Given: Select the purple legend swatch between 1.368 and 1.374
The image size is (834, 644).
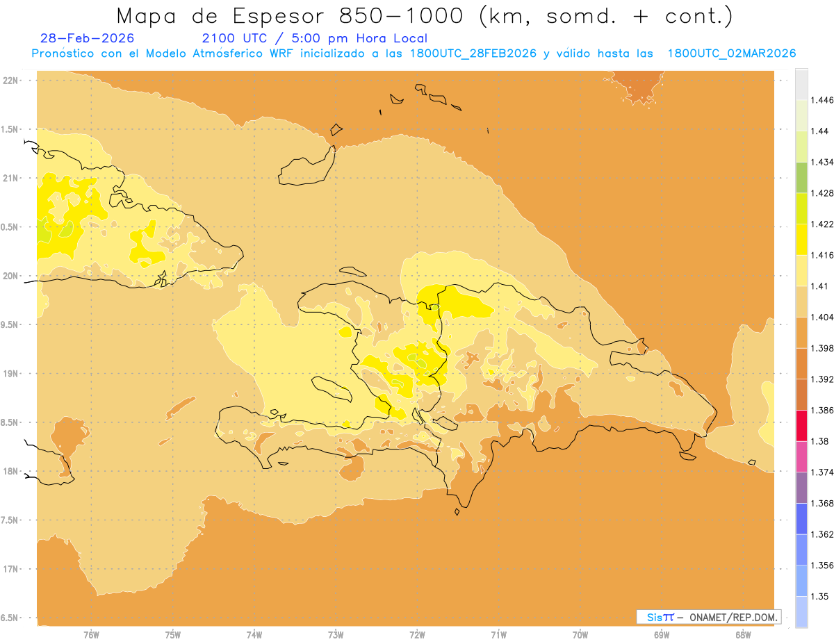Looking at the screenshot, I should pos(801,488).
